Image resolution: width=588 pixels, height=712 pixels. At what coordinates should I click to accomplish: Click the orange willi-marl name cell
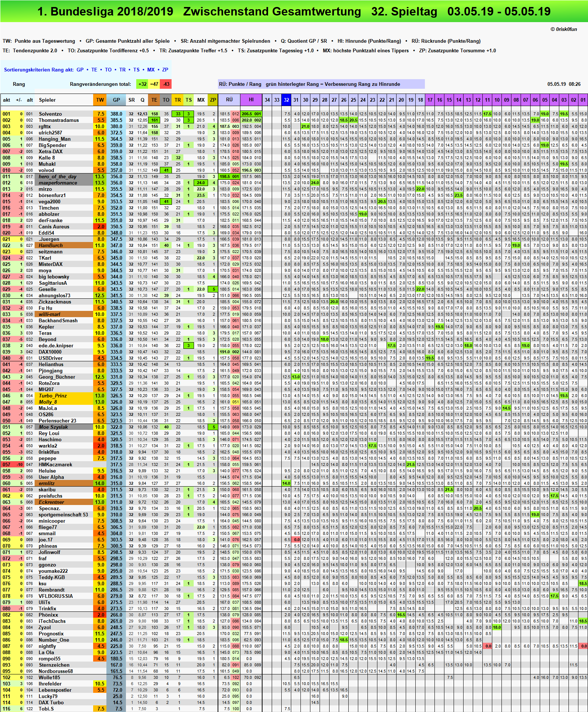[x=64, y=314]
